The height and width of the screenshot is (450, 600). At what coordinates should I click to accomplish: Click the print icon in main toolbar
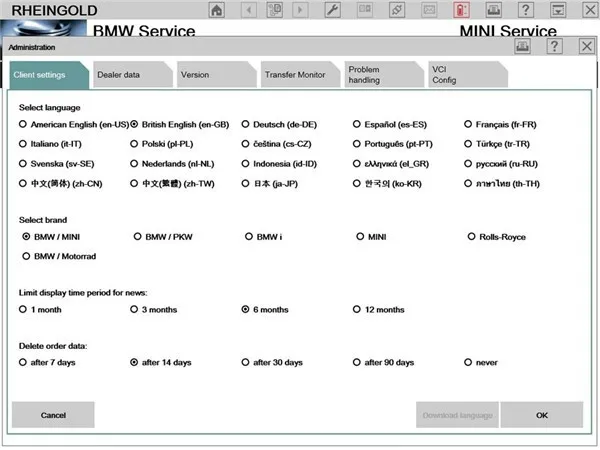point(494,10)
